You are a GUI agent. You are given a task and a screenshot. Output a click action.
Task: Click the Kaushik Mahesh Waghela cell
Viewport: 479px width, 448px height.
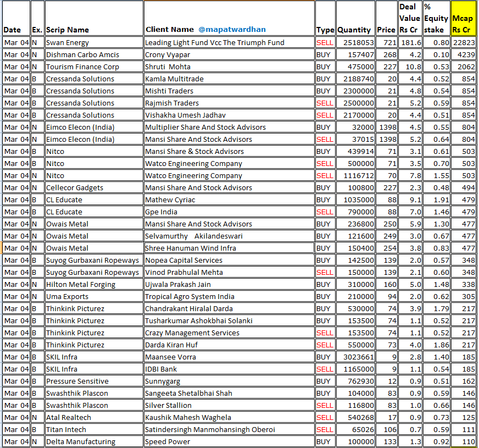pyautogui.click(x=229, y=417)
